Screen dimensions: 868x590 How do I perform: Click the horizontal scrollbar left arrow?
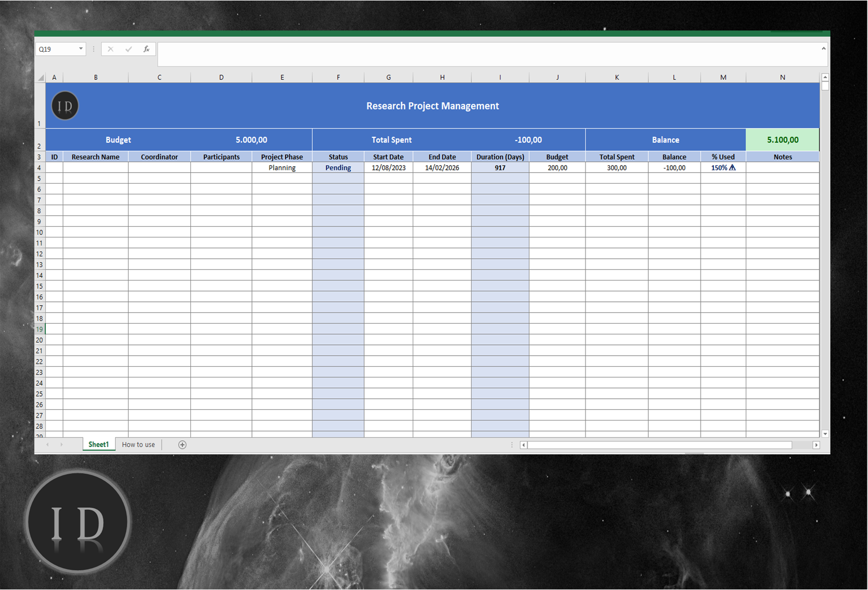[x=523, y=445]
